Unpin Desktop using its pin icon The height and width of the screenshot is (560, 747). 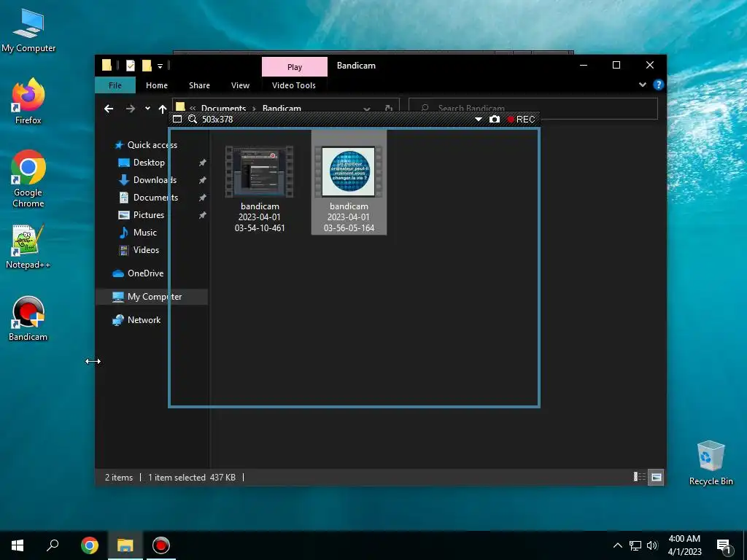point(203,163)
